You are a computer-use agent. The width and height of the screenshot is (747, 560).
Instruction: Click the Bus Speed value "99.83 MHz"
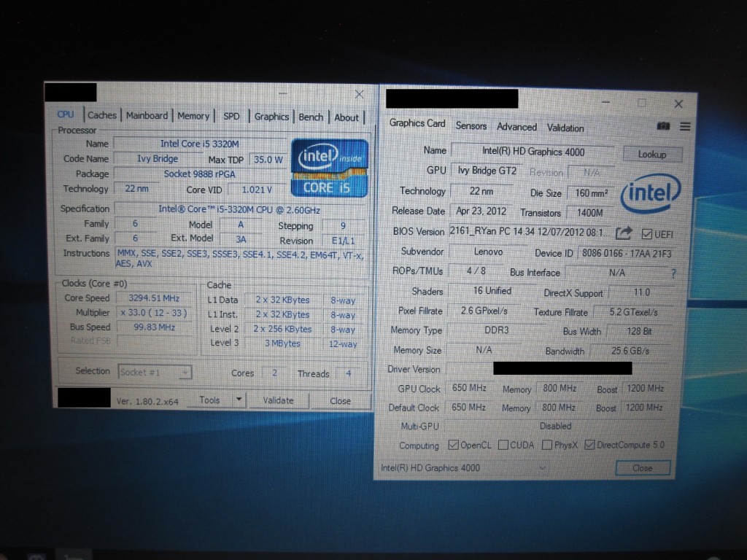(x=154, y=327)
